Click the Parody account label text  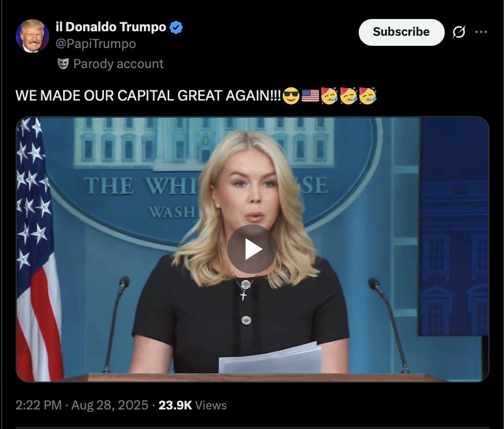coord(118,64)
